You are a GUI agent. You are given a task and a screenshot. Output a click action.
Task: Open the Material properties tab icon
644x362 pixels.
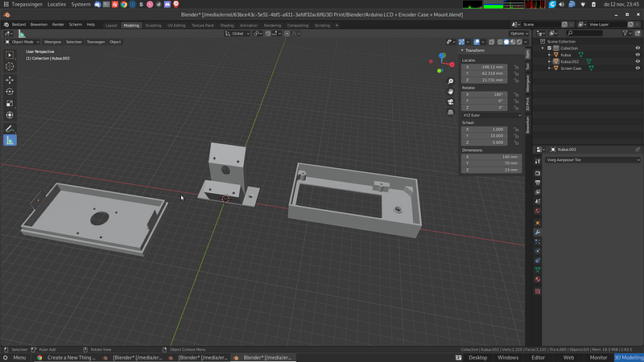(538, 279)
